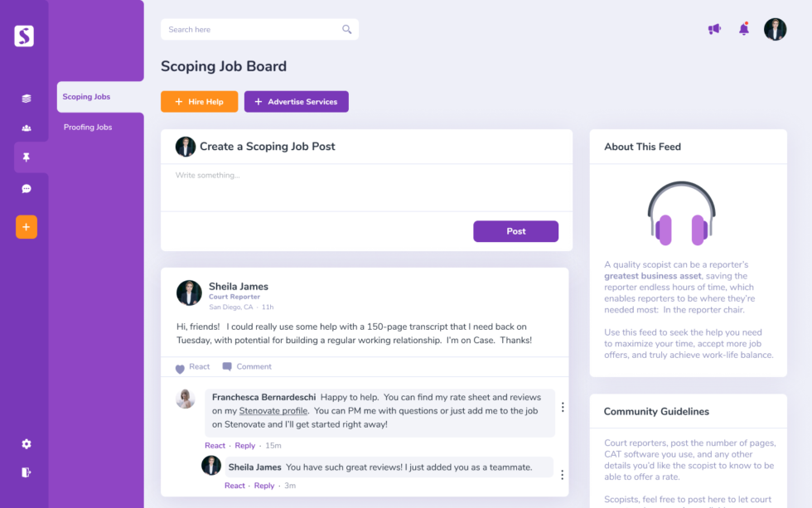Screen dimensions: 812x508
Task: Click the logout icon in sidebar
Action: tap(27, 472)
